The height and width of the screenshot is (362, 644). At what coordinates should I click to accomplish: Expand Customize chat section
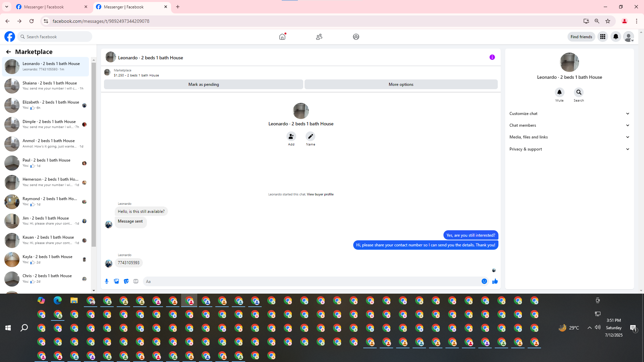click(x=569, y=114)
